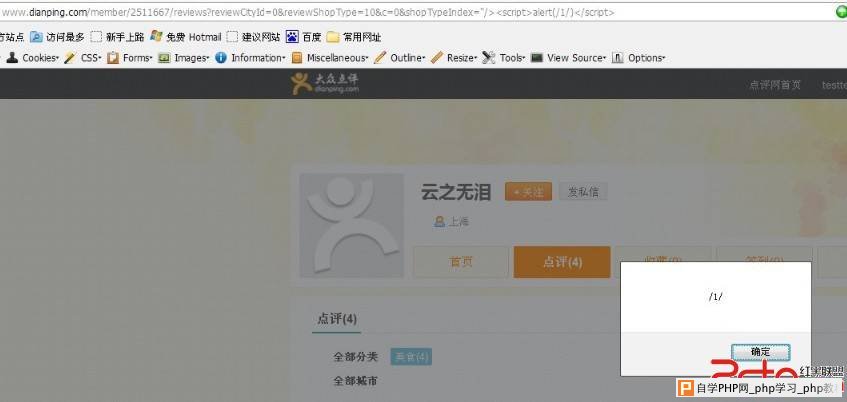The image size is (847, 402).
Task: Click the Miscellaneous toolbar icon
Action: click(297, 57)
